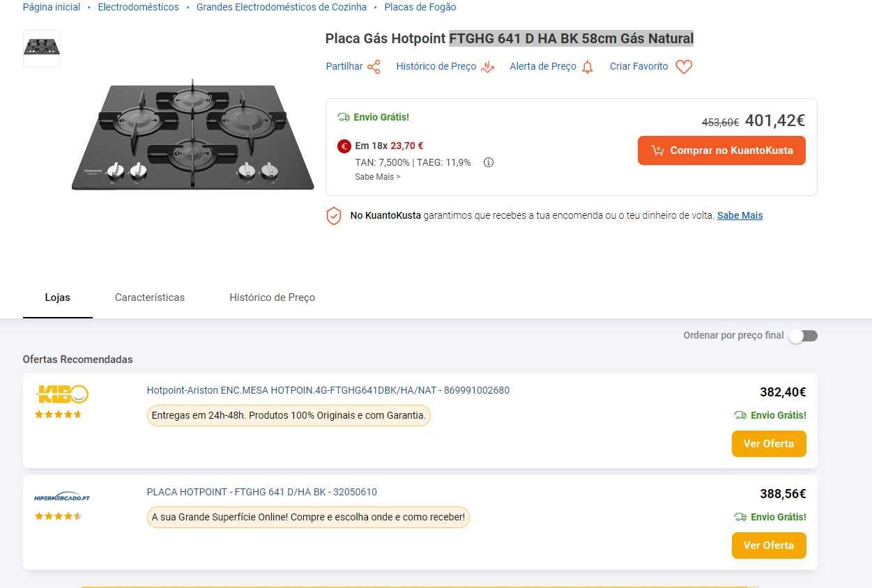This screenshot has height=588, width=872.
Task: Click the favorite heart icon
Action: [x=684, y=67]
